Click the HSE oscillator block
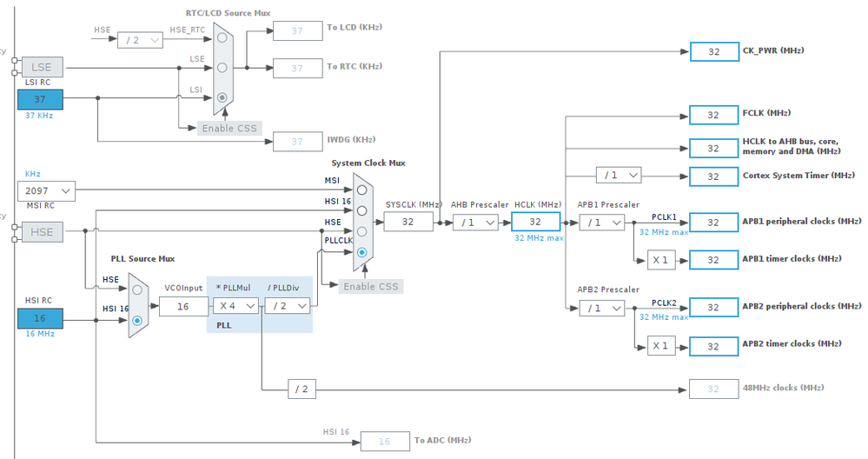Screen dimensions: 868x459 click(x=42, y=232)
